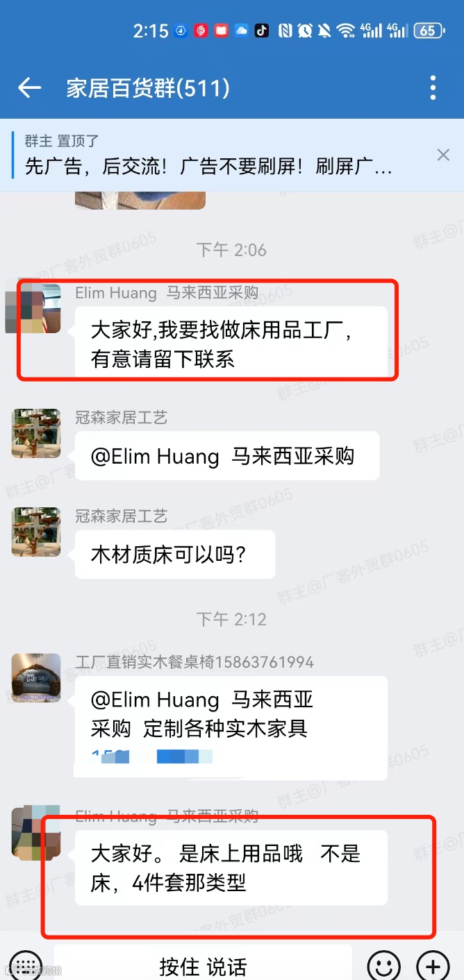Open the three-dot more options menu
Viewport: 464px width, 980px height.
433,88
